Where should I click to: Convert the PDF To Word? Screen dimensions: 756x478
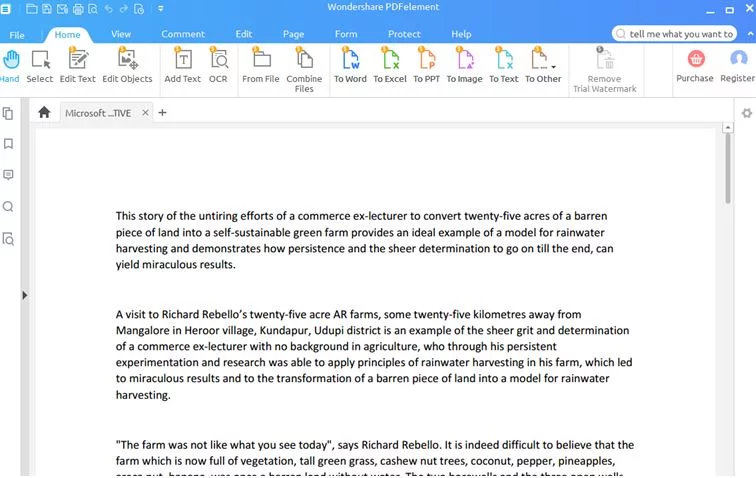click(x=350, y=65)
